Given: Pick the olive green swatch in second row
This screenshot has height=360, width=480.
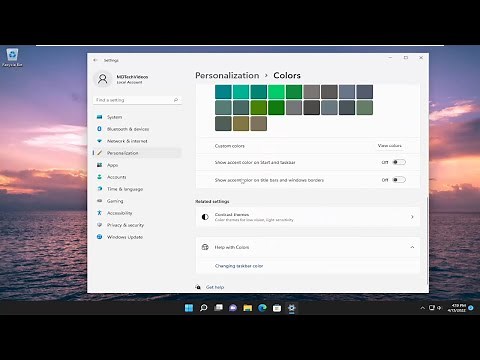Looking at the screenshot, I should click(259, 108).
